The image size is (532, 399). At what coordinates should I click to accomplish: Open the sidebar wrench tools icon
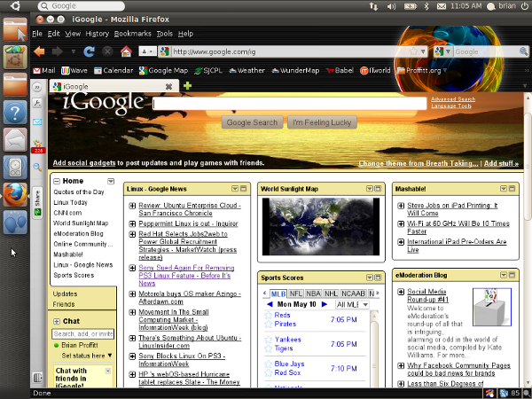tap(37, 103)
